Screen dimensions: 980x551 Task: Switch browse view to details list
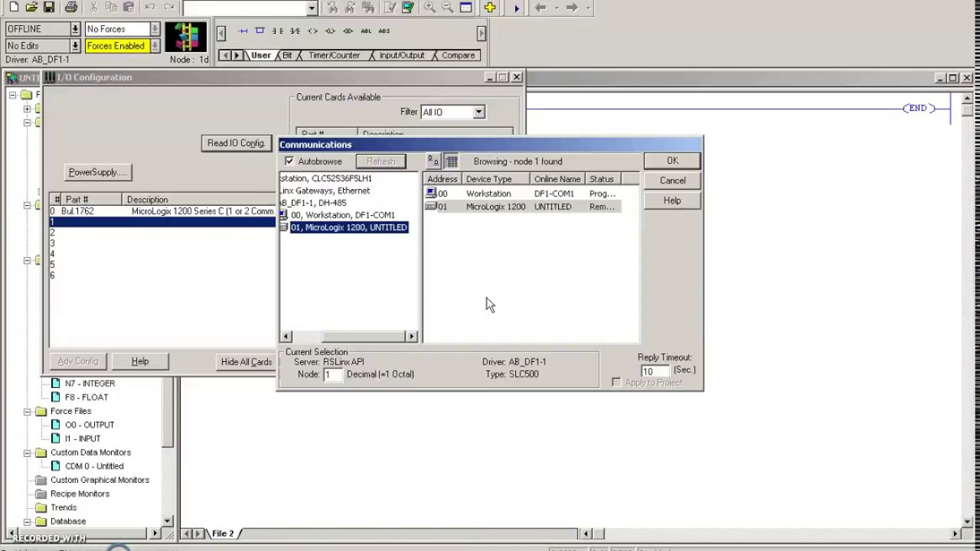[x=452, y=161]
